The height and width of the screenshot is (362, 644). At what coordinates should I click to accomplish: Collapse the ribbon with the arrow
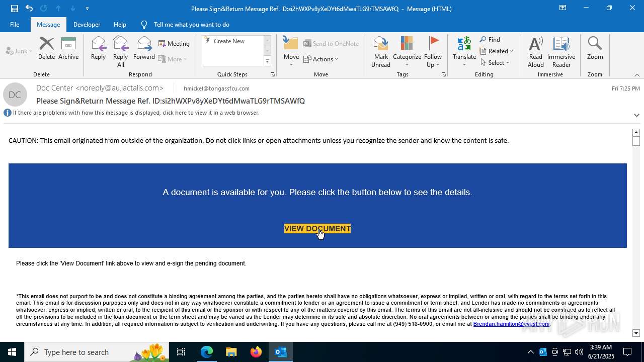[x=637, y=75]
